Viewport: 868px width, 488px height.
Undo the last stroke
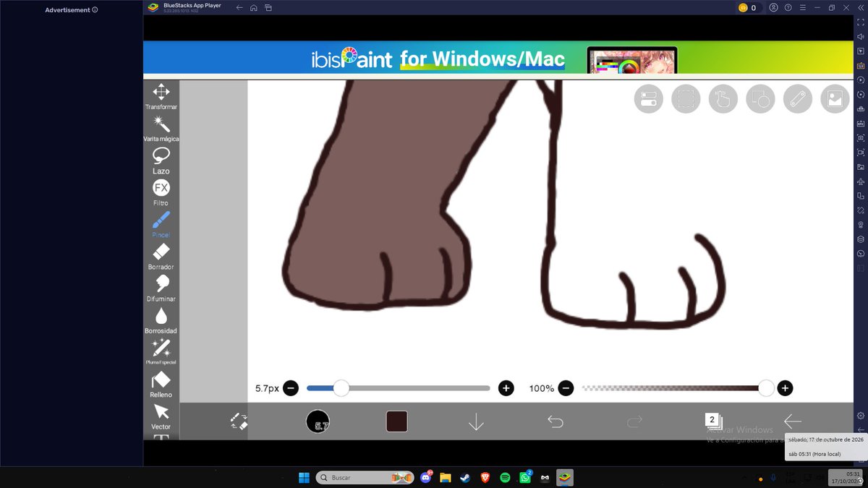tap(555, 421)
